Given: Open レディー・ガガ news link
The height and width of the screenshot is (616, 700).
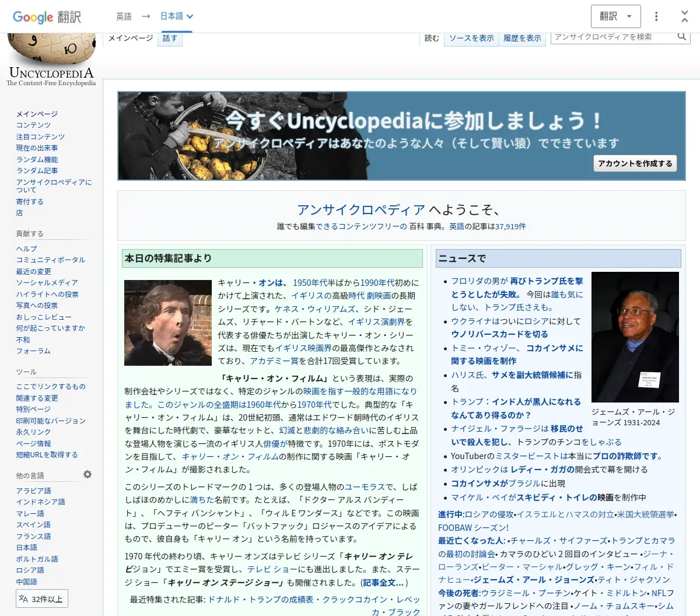Looking at the screenshot, I should tap(542, 469).
